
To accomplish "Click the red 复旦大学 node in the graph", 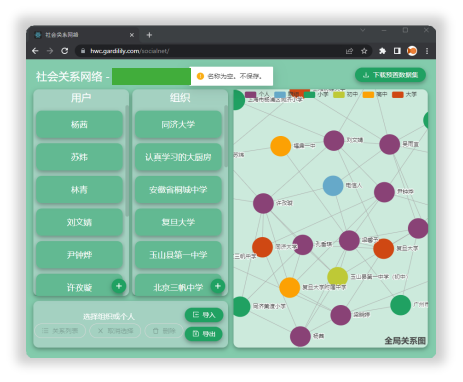I will pos(384,249).
